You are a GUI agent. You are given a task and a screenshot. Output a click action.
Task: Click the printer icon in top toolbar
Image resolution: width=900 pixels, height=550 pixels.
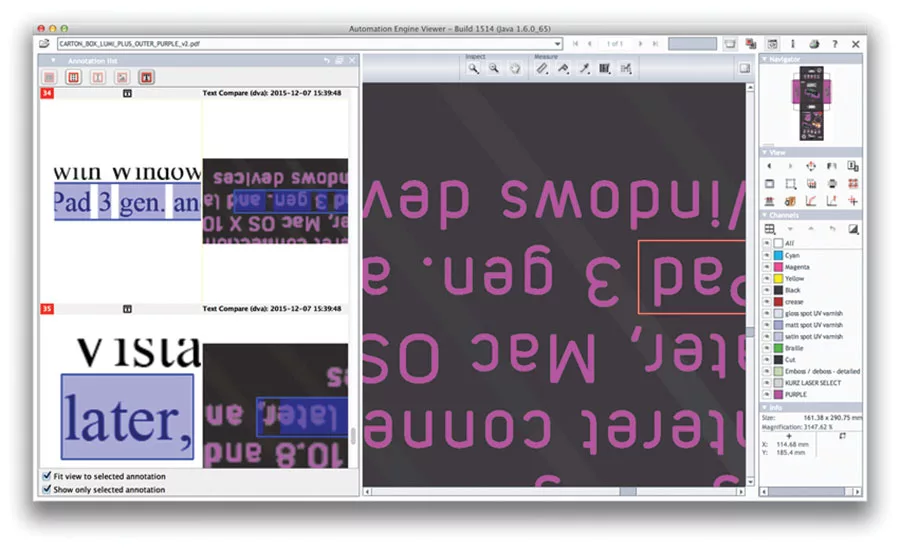tap(814, 44)
